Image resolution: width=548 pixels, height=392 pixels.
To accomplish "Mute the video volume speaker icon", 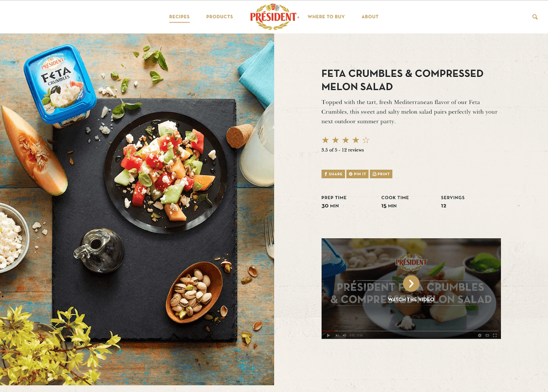I will click(344, 336).
